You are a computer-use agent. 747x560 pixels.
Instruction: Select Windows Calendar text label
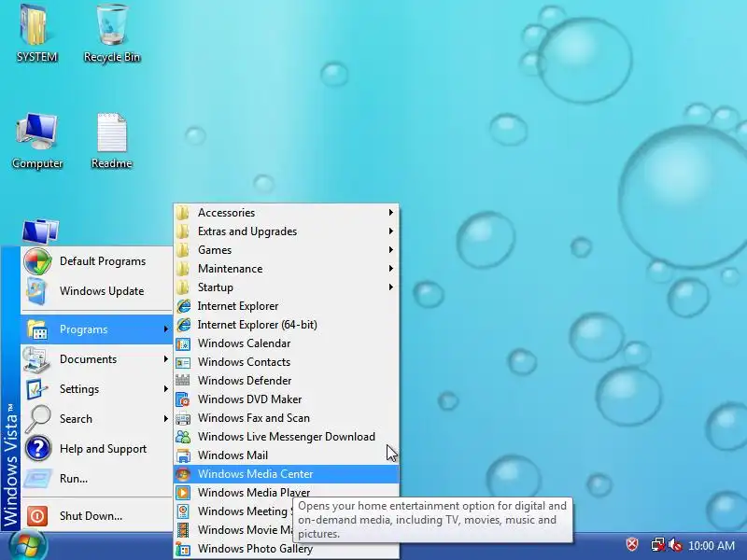pyautogui.click(x=244, y=343)
